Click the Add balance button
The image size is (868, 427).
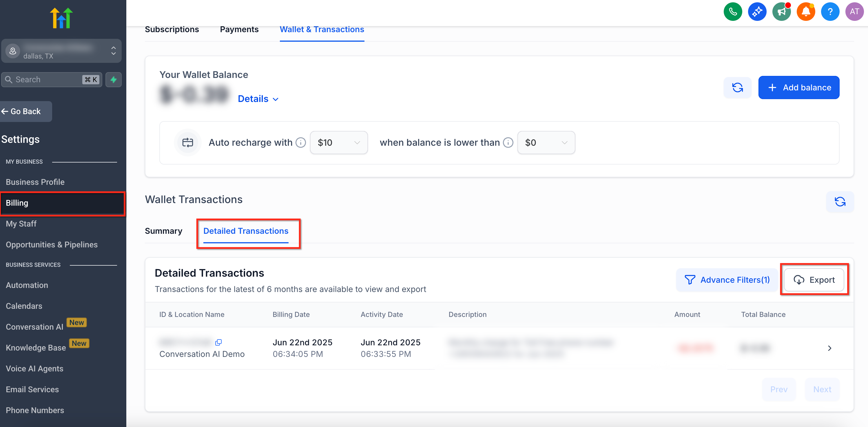(798, 87)
